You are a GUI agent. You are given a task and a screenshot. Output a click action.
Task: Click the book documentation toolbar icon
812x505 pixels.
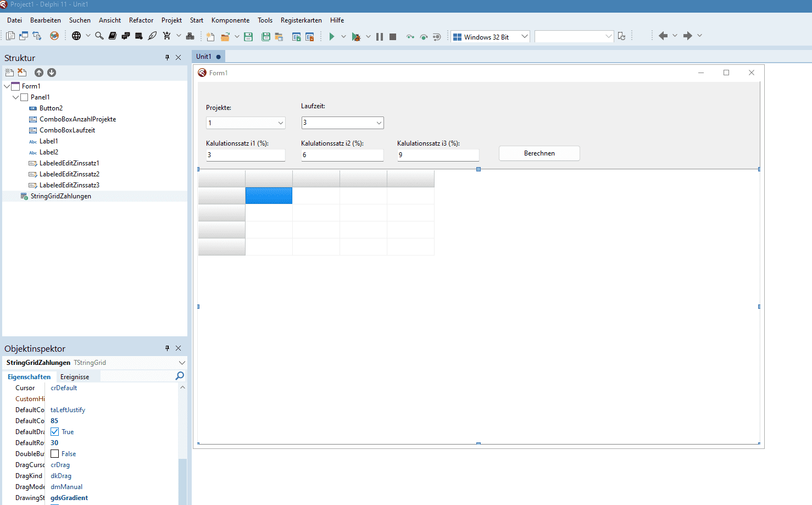[x=113, y=36]
